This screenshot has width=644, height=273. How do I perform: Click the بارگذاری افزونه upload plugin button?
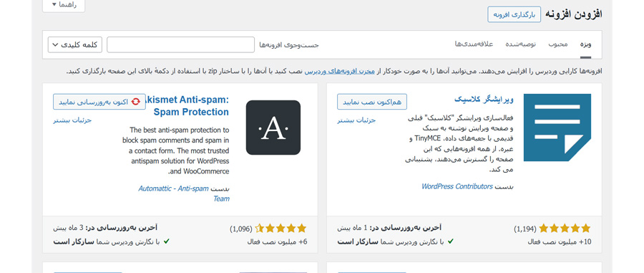[514, 14]
